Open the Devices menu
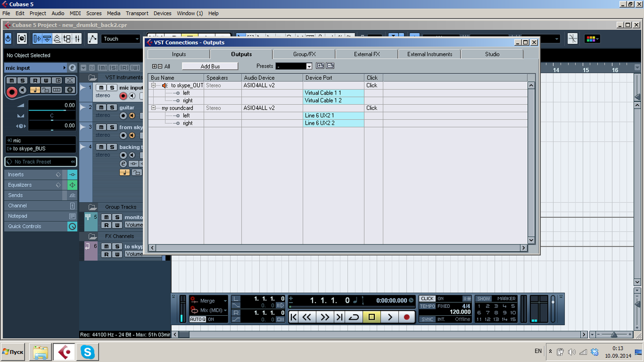Screen dimensions: 644x362 click(x=163, y=13)
